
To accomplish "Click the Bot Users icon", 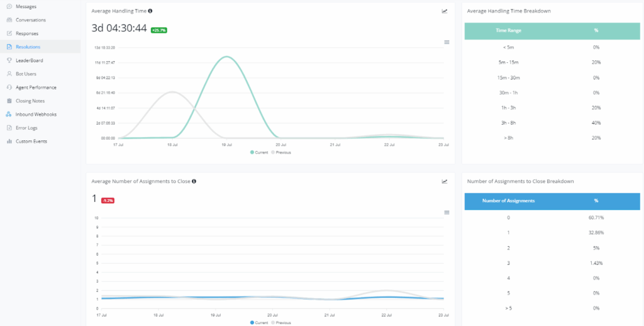I will (x=9, y=74).
